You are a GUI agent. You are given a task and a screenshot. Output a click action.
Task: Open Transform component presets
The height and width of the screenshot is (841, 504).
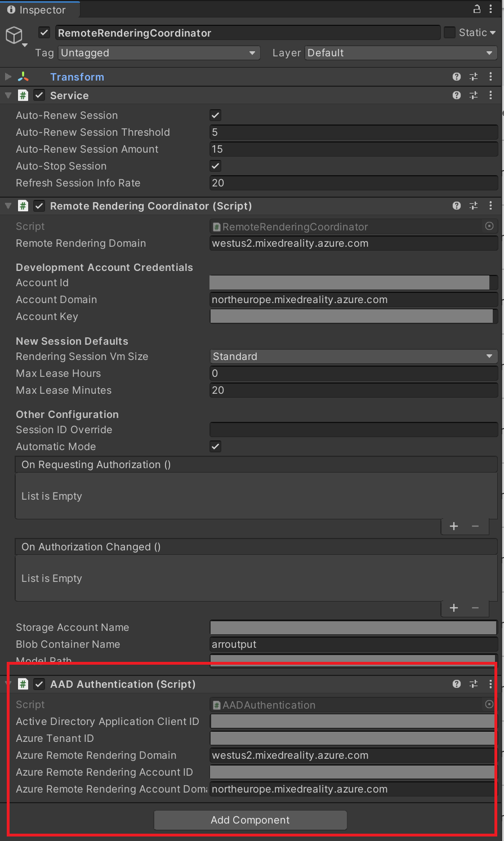coord(474,77)
